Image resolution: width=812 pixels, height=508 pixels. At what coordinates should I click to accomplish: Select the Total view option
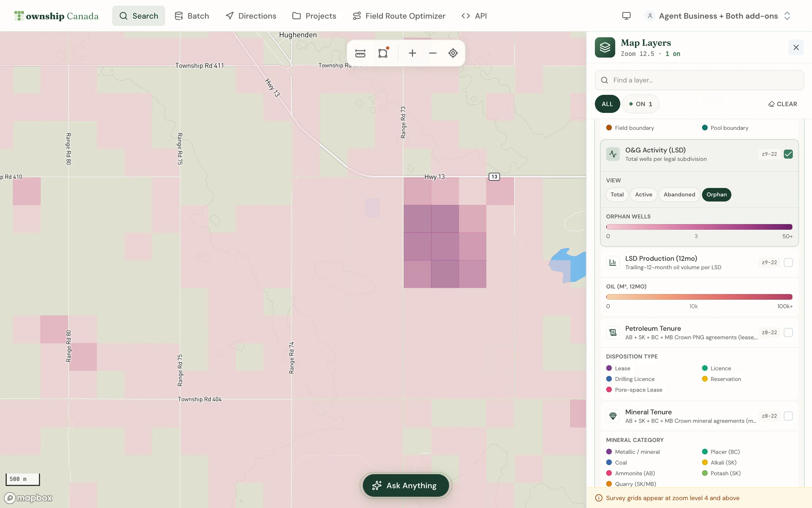pos(617,195)
